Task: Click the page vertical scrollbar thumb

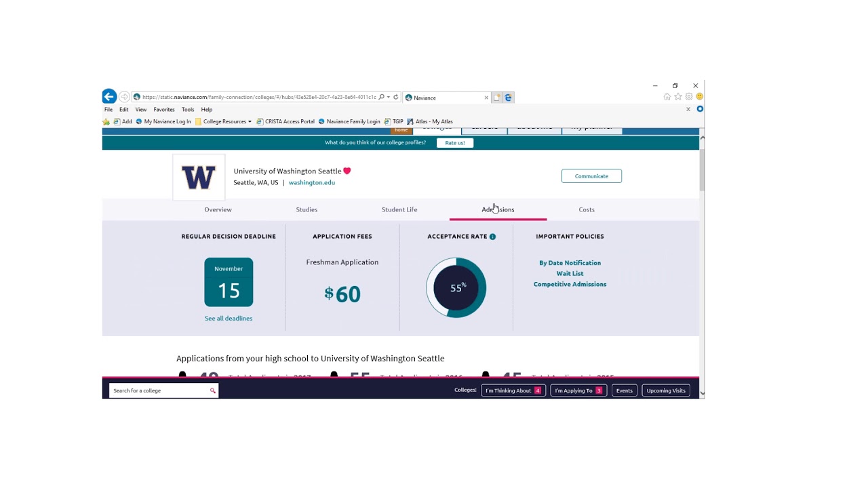Action: 702,169
